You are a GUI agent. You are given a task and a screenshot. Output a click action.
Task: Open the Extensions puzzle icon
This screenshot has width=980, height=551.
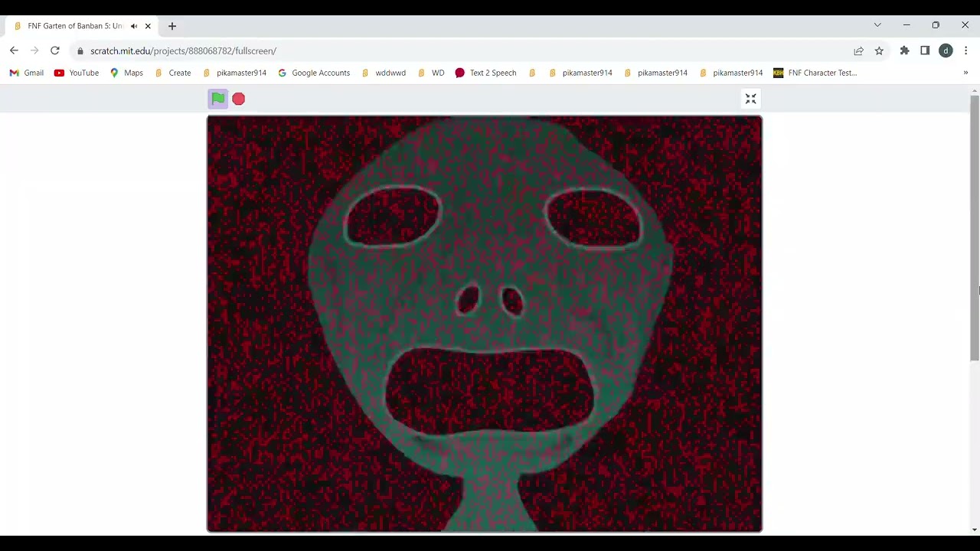904,51
